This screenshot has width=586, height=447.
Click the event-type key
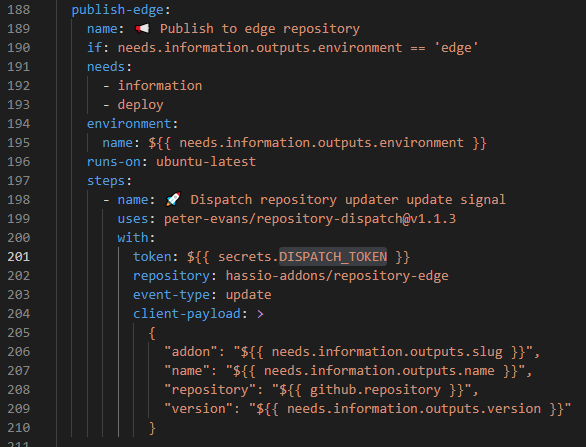(x=172, y=295)
